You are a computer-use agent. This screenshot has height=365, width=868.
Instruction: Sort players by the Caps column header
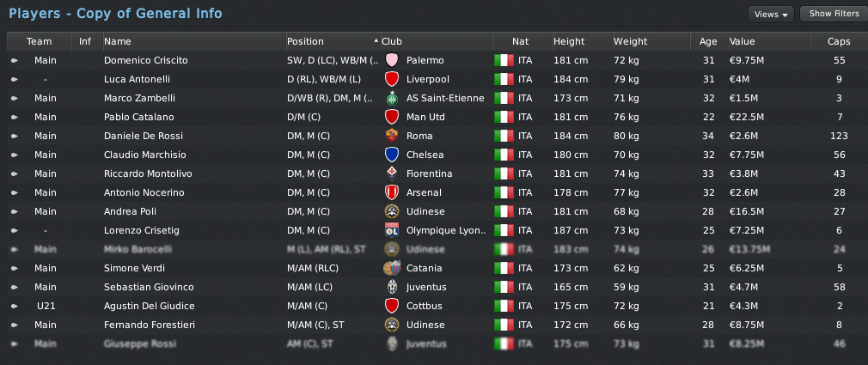839,41
